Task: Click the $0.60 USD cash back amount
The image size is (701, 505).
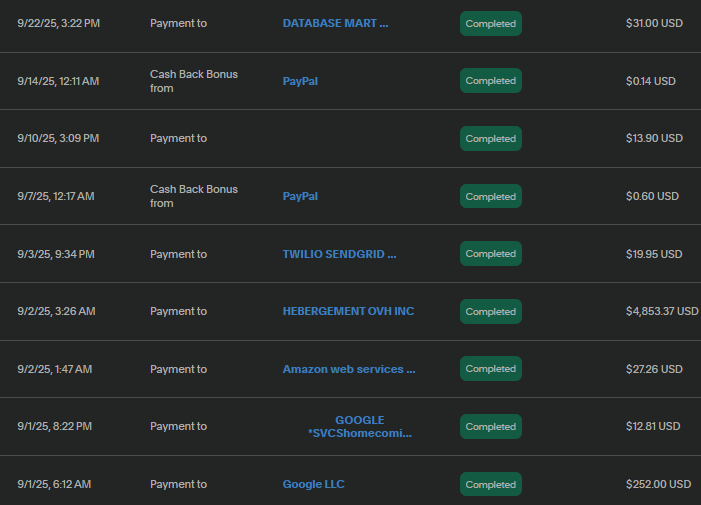Action: click(652, 197)
